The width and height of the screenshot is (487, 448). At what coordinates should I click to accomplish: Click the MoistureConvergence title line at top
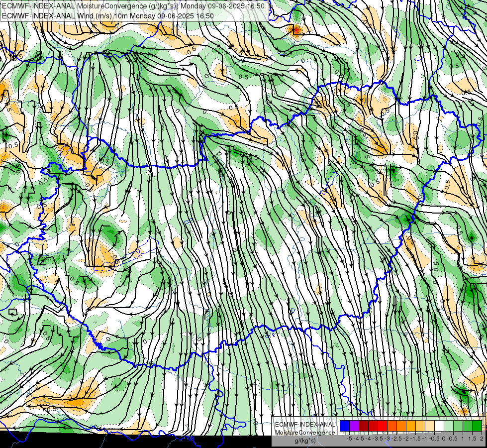pyautogui.click(x=133, y=6)
